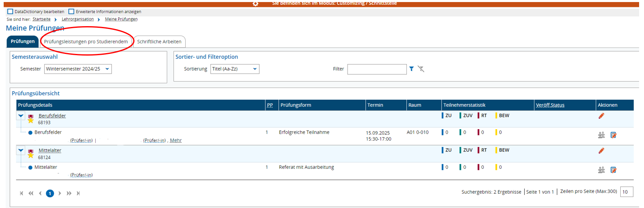Enable DataDictionary bearbeiten checkbox
The height and width of the screenshot is (208, 644).
[x=10, y=11]
